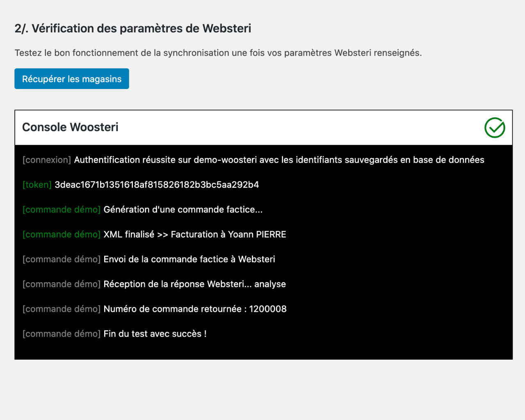
Task: Click the green success checkmark icon
Action: 495,128
